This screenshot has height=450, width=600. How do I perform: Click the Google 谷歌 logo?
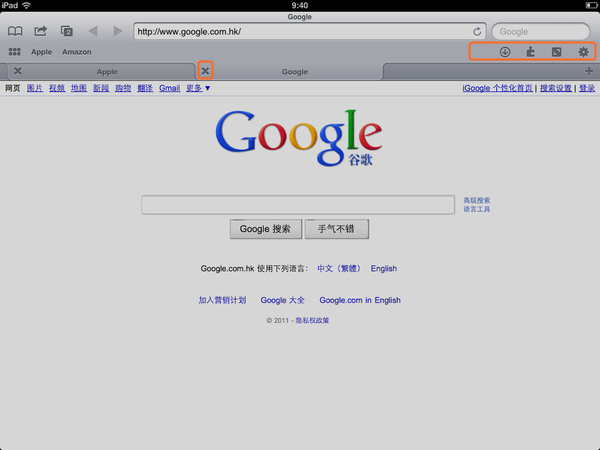tap(299, 138)
